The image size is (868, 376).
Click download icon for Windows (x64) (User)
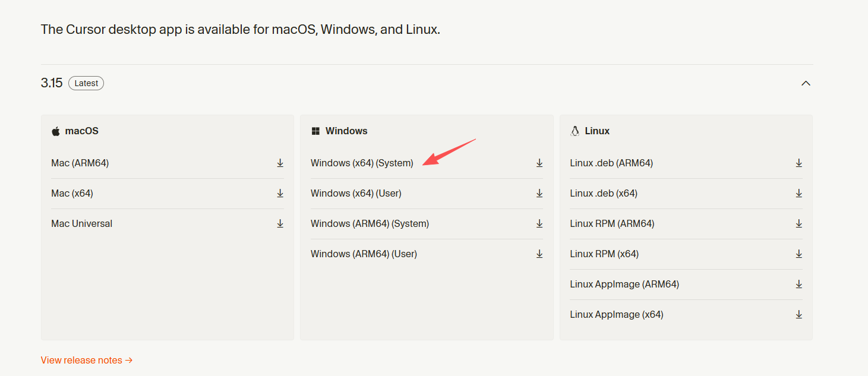[539, 193]
